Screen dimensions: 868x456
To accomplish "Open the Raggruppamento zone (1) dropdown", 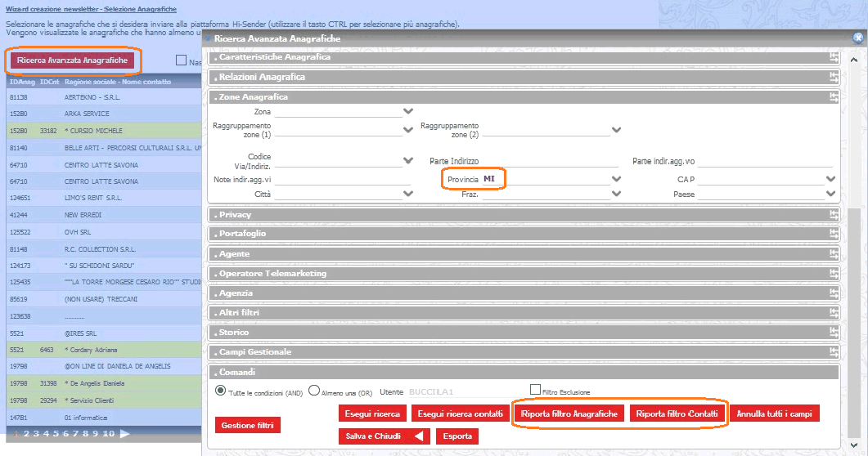I will point(408,130).
